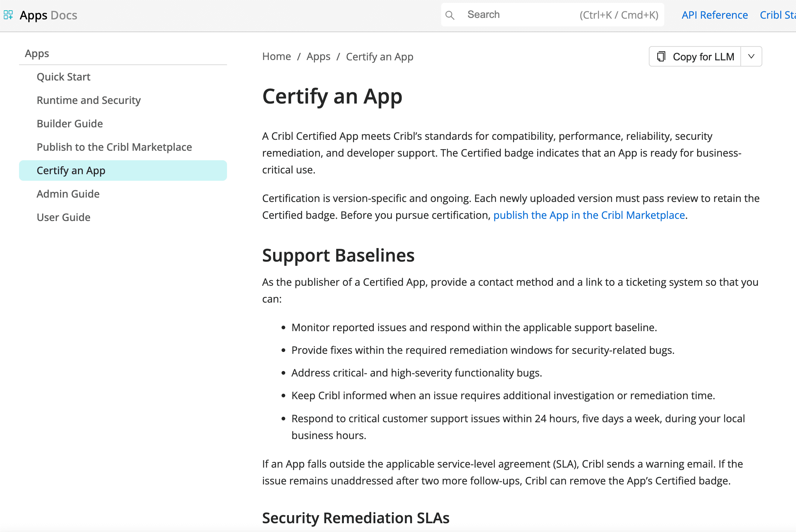This screenshot has width=796, height=532.
Task: Open Publish to the Cribl Marketplace page
Action: (x=114, y=147)
